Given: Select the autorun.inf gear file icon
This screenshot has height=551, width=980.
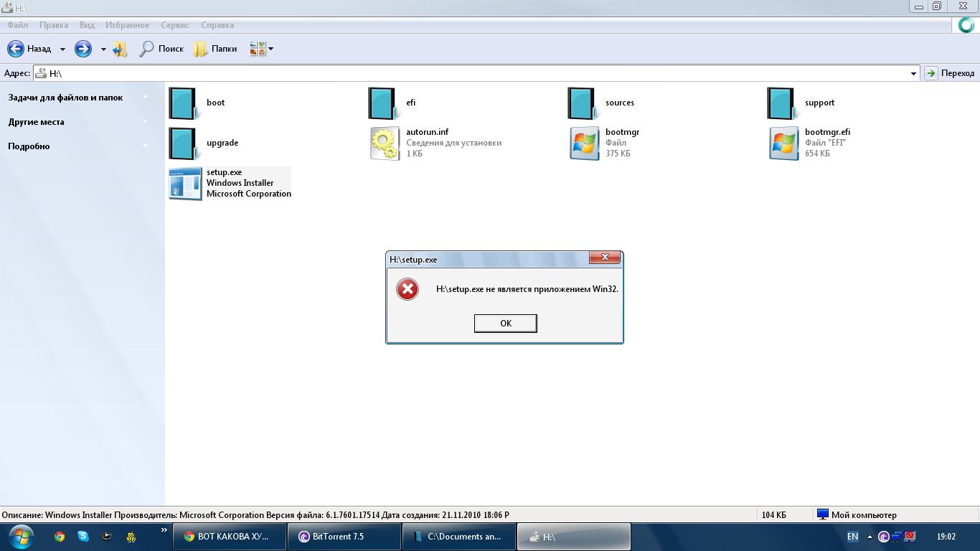Looking at the screenshot, I should click(x=385, y=143).
